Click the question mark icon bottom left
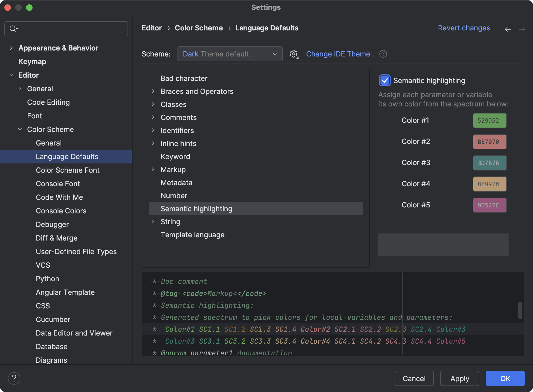 14,378
